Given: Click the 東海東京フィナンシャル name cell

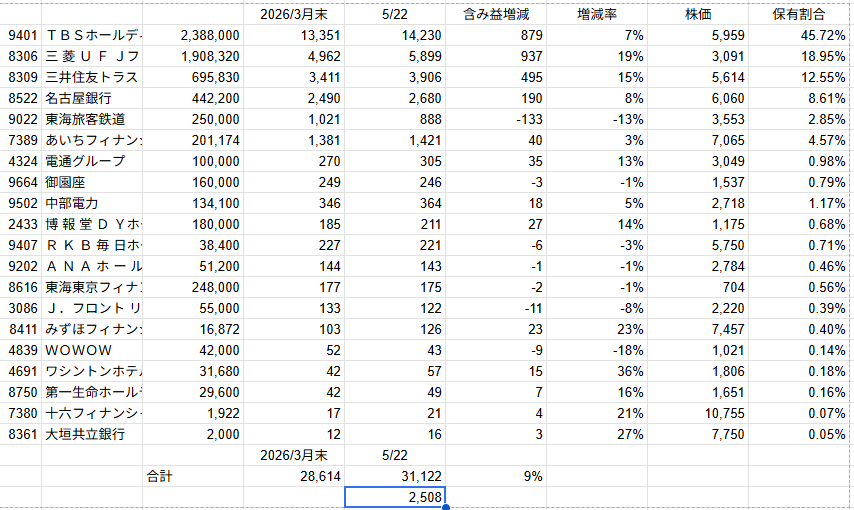Looking at the screenshot, I should tap(92, 287).
